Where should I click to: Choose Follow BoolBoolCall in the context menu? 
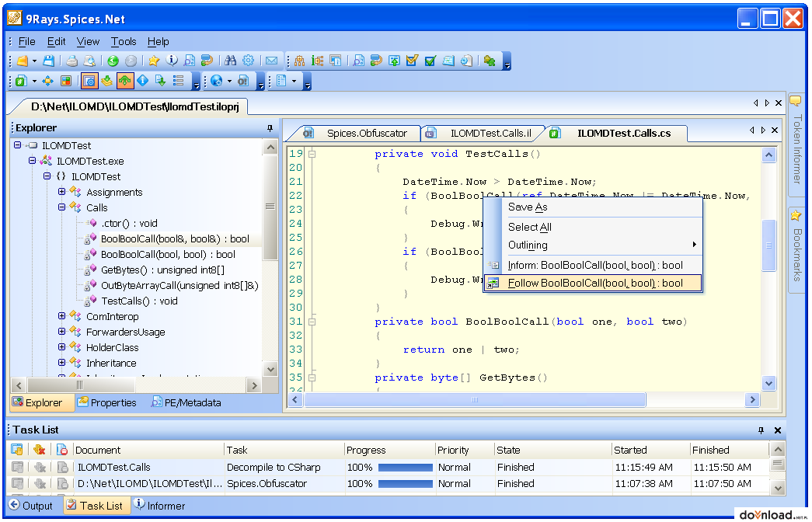593,284
